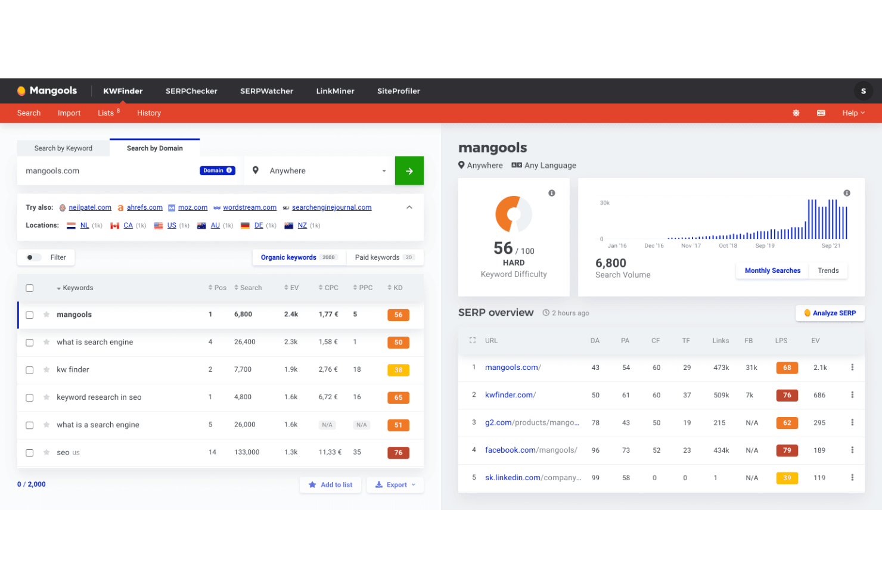This screenshot has height=588, width=882.
Task: Star the keyword 'what is a search engine'
Action: click(46, 425)
